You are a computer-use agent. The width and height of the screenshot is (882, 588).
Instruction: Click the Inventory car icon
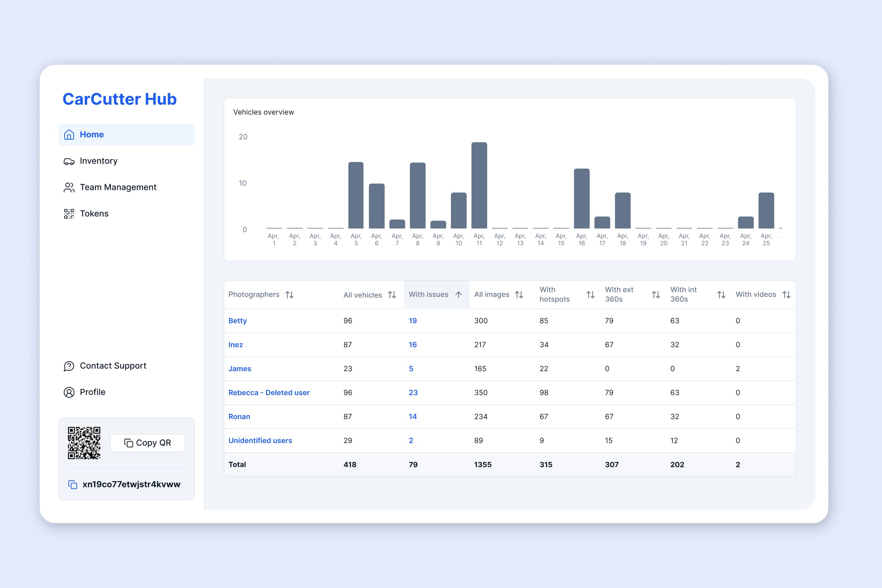[x=69, y=161]
